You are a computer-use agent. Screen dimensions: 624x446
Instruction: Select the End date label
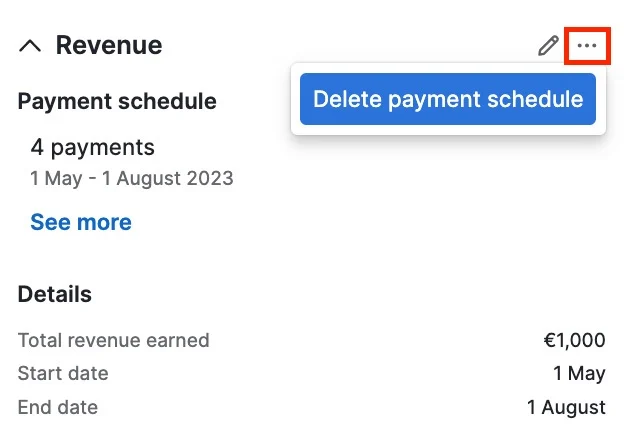pos(58,407)
